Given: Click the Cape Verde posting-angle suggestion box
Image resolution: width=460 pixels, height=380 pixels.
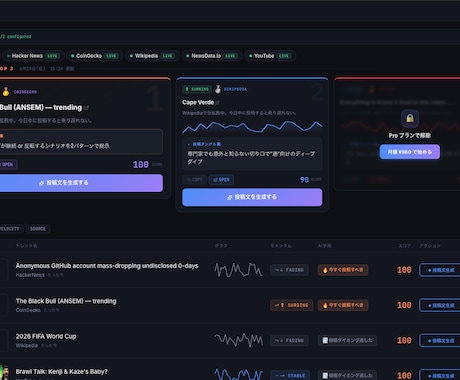Looking at the screenshot, I should [252, 154].
